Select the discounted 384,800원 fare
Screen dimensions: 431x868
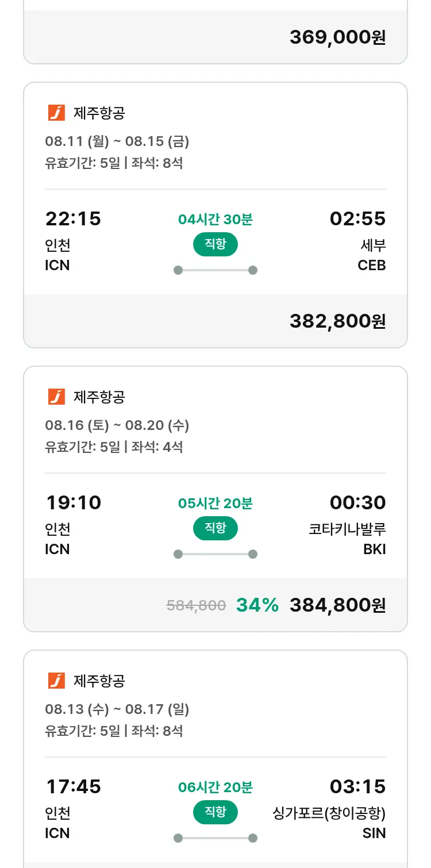[x=337, y=605]
